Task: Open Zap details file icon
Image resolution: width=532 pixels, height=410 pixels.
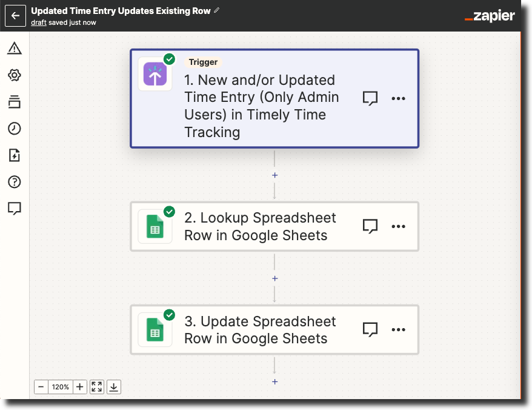Action: pyautogui.click(x=15, y=155)
